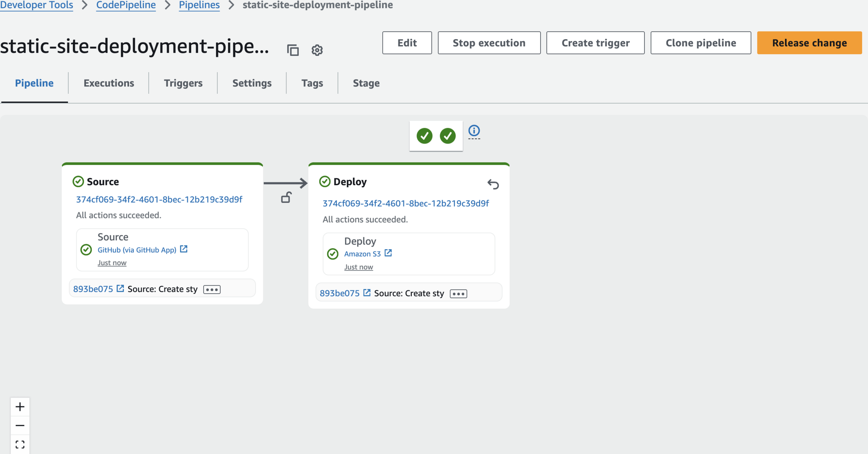Fit pipeline diagram to screen

[20, 445]
